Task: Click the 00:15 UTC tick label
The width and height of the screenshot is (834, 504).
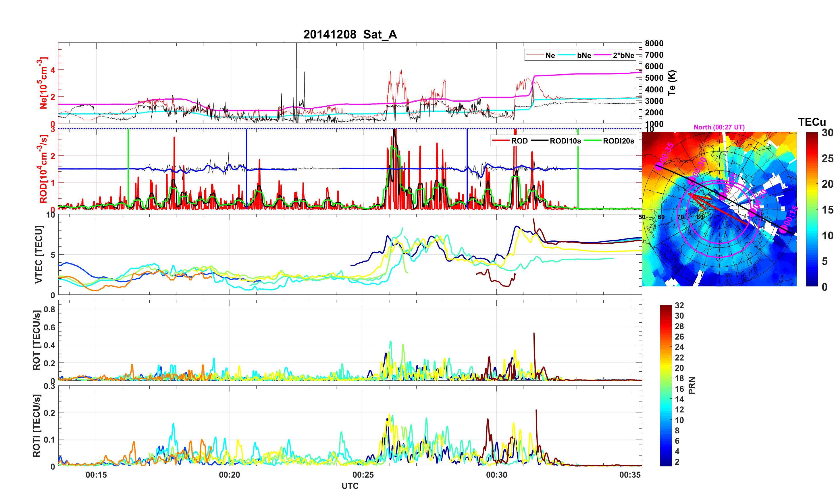Action: point(96,474)
